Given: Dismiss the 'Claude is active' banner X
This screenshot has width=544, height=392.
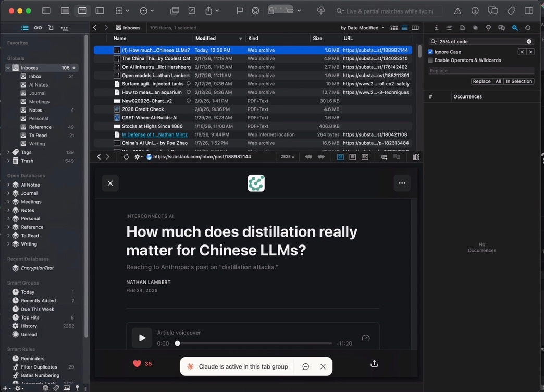Looking at the screenshot, I should pyautogui.click(x=323, y=366).
